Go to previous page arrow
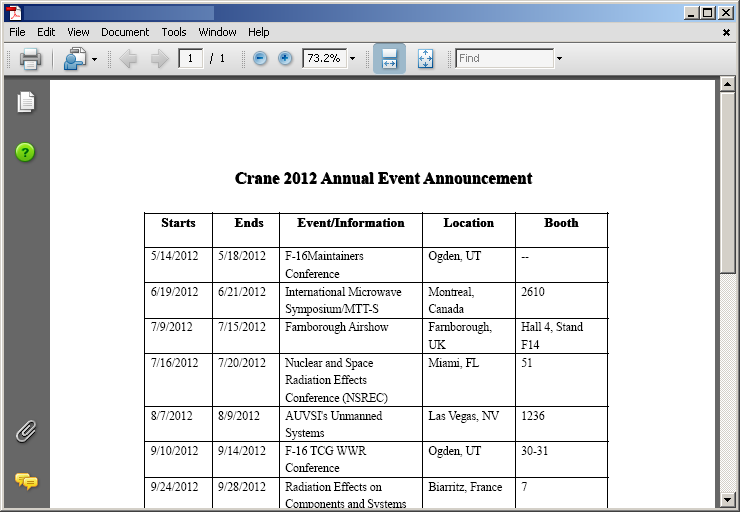This screenshot has width=740, height=512. (x=128, y=59)
